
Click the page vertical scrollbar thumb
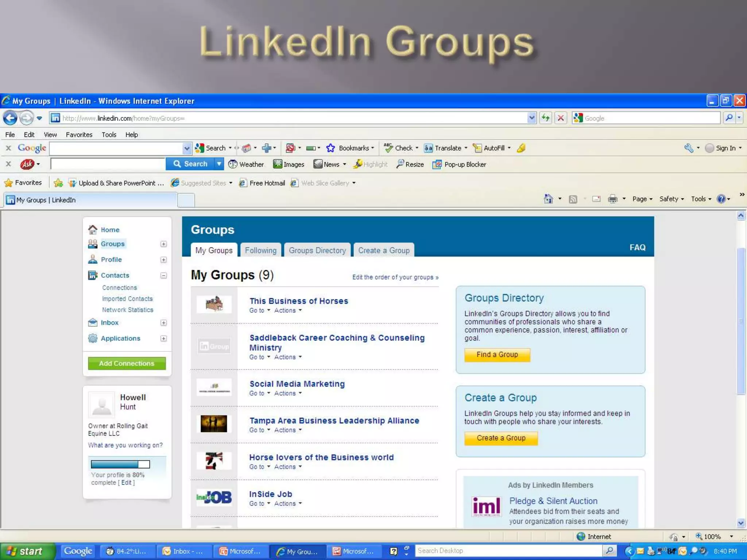click(x=740, y=321)
